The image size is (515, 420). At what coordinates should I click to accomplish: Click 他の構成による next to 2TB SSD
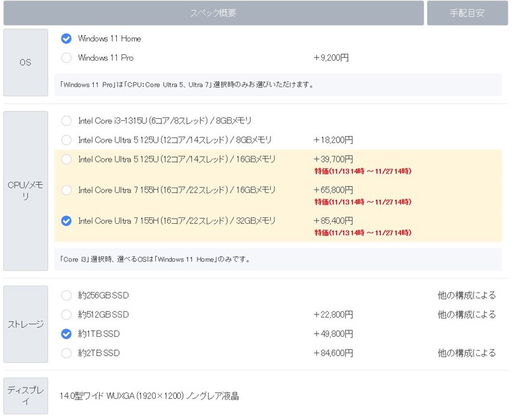point(467,353)
